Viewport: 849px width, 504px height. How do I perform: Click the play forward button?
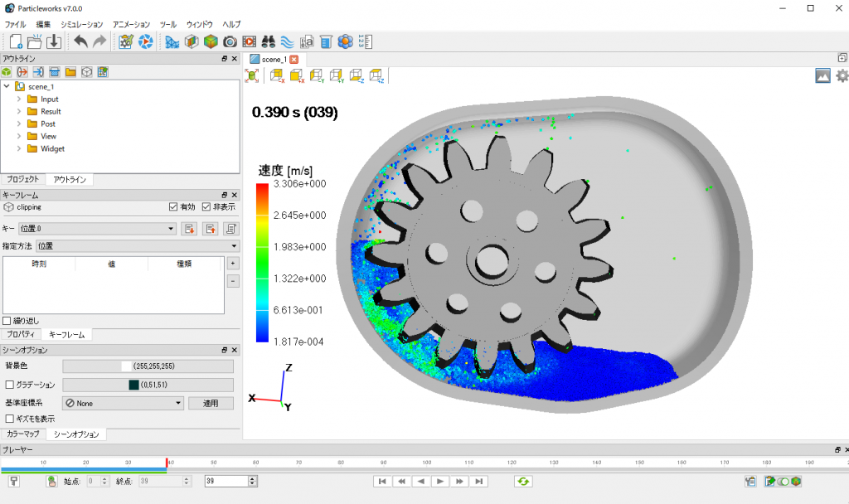[x=440, y=482]
